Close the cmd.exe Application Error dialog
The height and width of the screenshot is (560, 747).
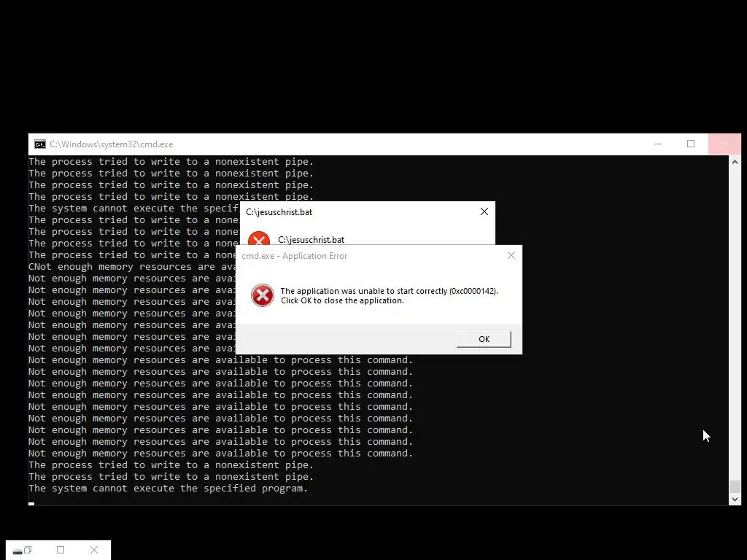[x=511, y=256]
